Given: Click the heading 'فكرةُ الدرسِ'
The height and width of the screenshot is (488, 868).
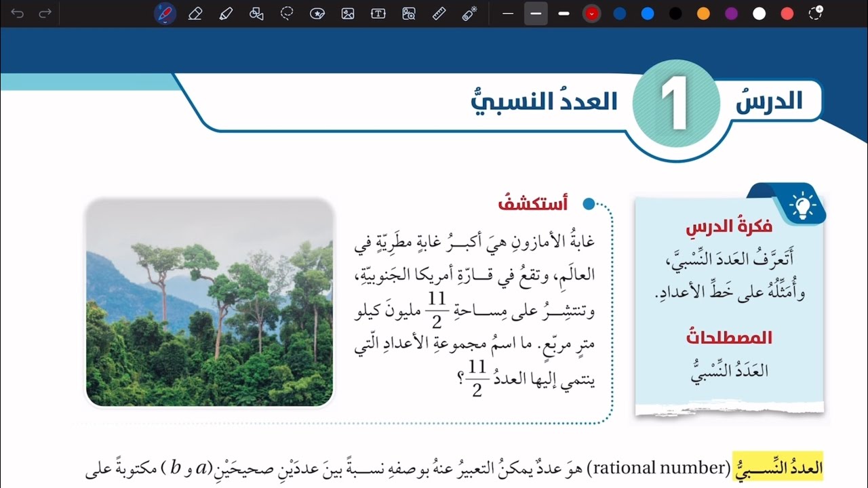Looking at the screenshot, I should point(729,227).
